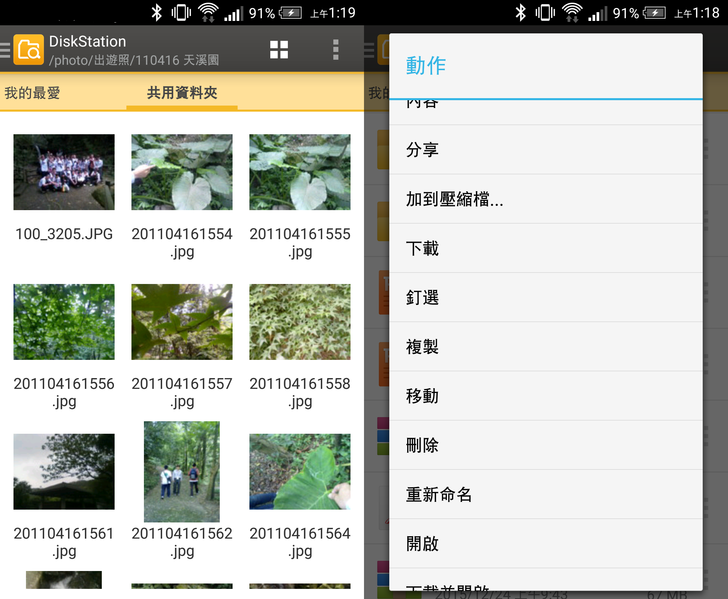Screen dimensions: 728x599
Task: Select file name 201104161557.jpg
Action: coord(182,393)
